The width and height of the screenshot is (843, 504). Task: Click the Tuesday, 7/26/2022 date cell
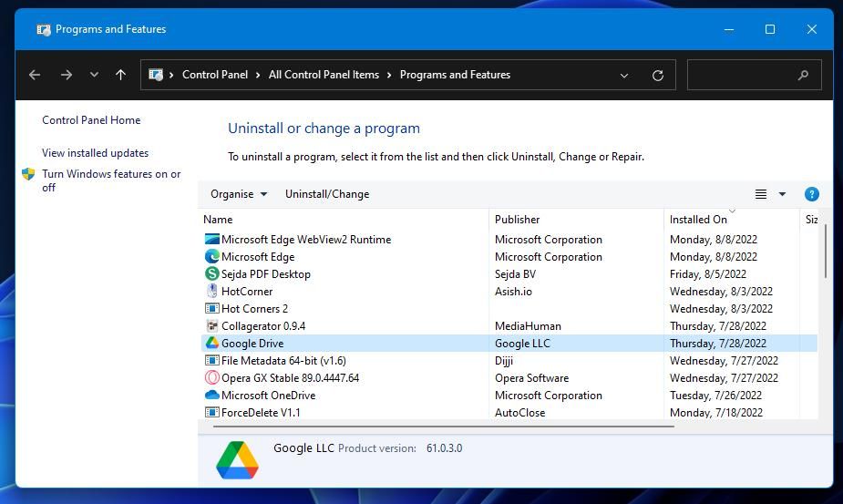pyautogui.click(x=715, y=395)
